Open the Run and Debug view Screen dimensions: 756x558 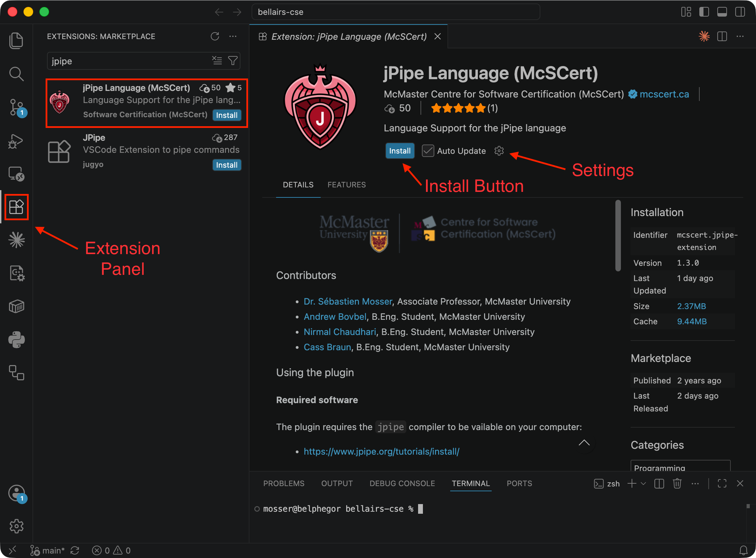click(x=16, y=141)
